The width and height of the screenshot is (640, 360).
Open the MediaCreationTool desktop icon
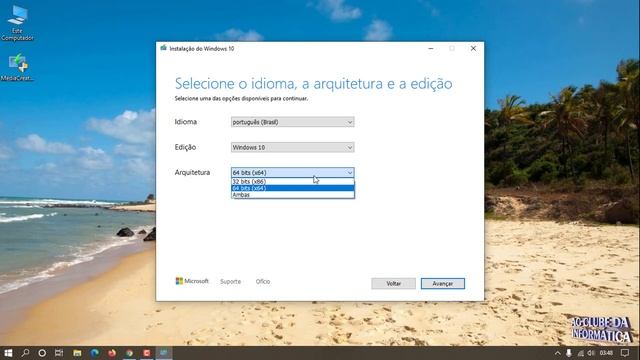coord(17,67)
